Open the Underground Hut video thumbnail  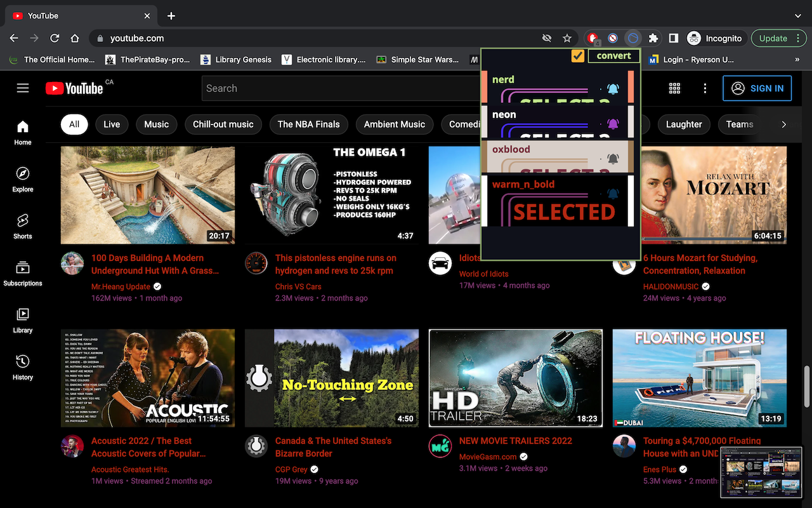click(148, 196)
